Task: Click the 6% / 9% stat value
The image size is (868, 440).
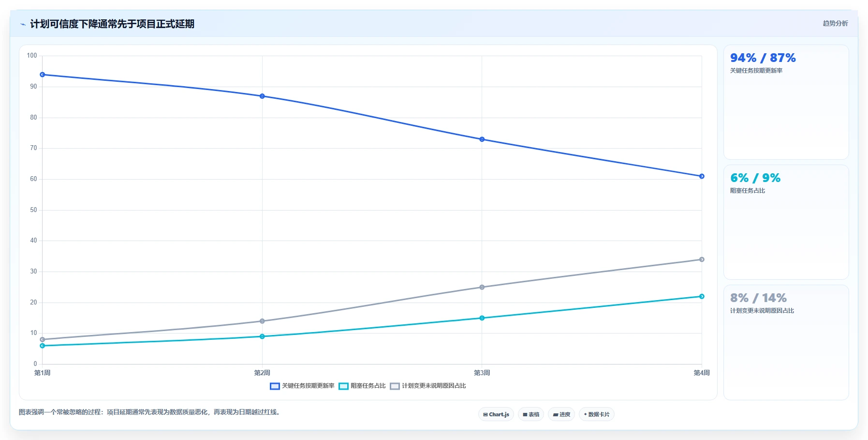Action: pyautogui.click(x=755, y=178)
